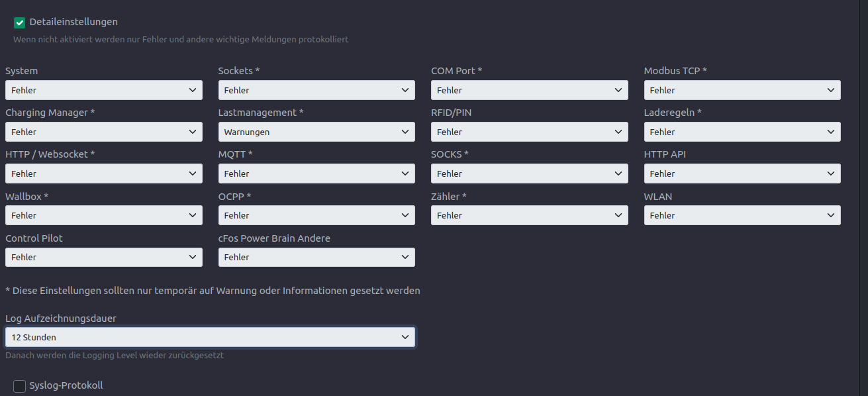Open the Charging Manager log dropdown
Image resolution: width=868 pixels, height=396 pixels.
(104, 132)
